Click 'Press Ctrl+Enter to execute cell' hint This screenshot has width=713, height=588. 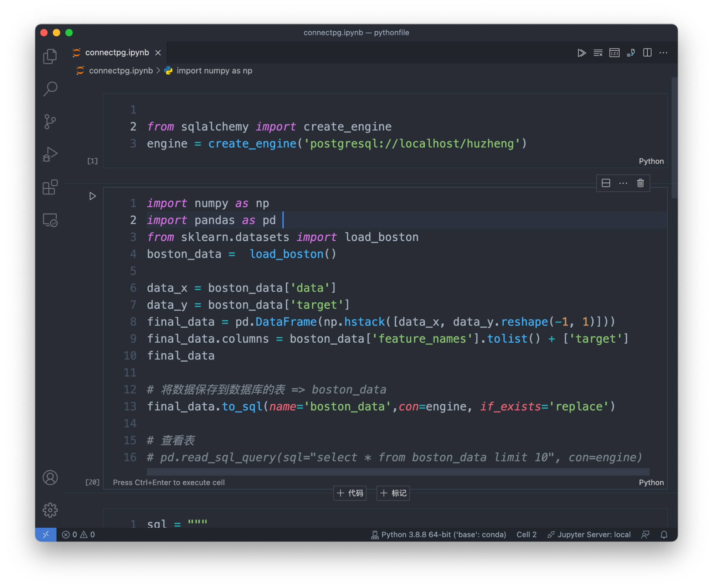(x=169, y=482)
